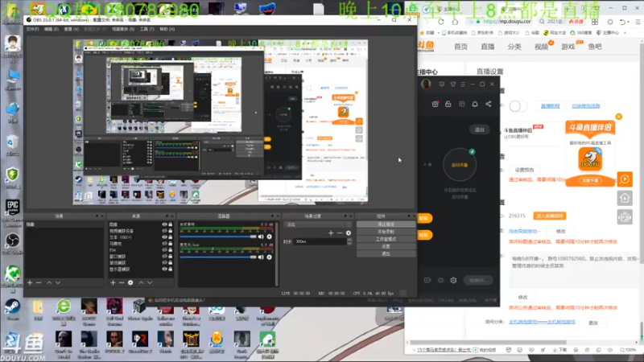Open the Steam desktop shortcut

[x=12, y=310]
